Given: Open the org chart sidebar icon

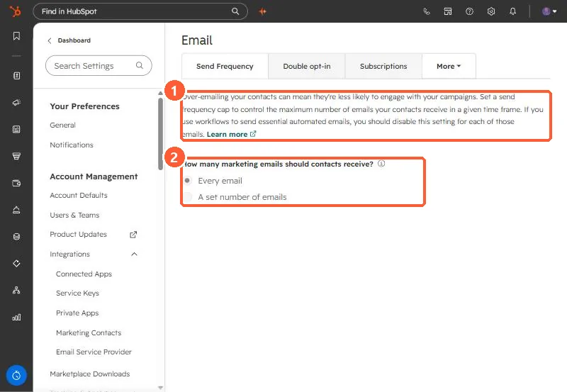Looking at the screenshot, I should click(x=16, y=290).
